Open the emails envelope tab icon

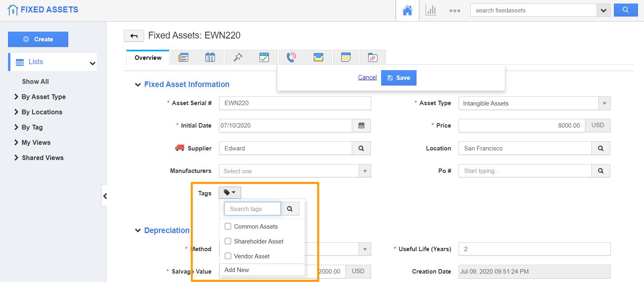coord(319,57)
